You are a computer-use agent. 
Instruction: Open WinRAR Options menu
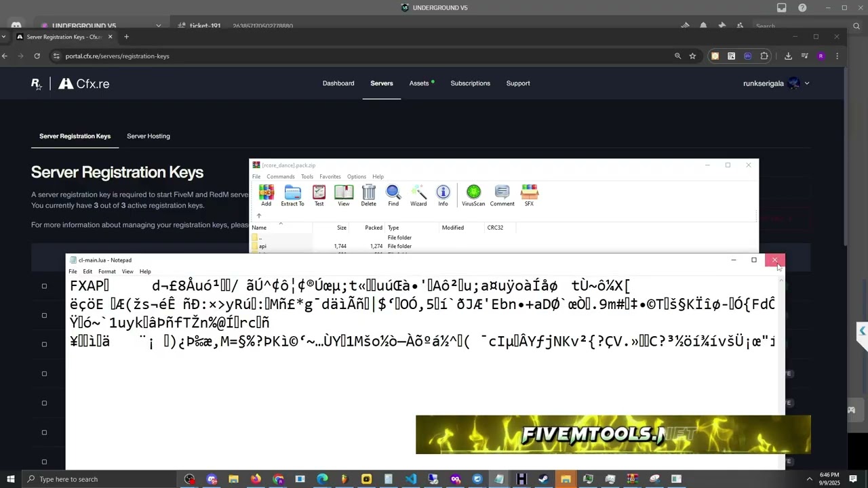tap(357, 177)
